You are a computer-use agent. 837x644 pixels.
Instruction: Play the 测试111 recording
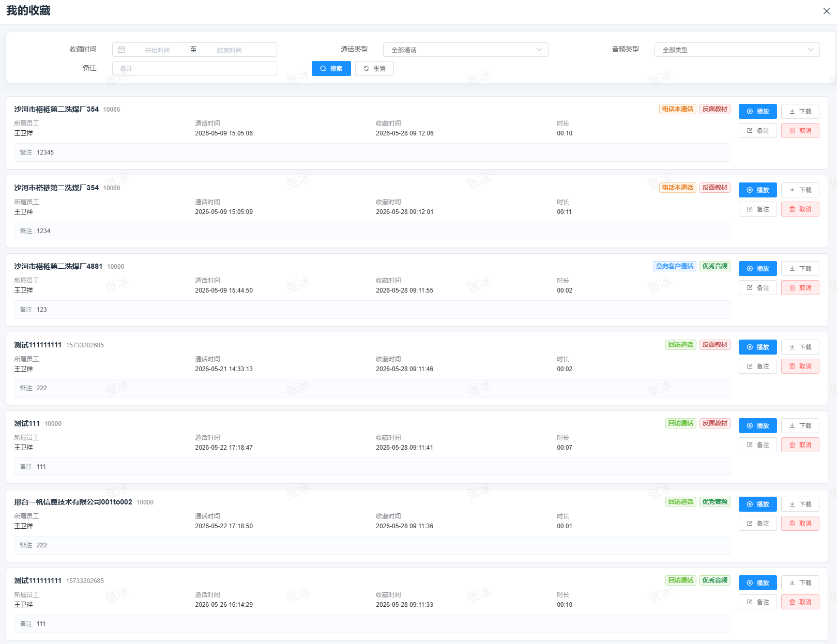[757, 425]
